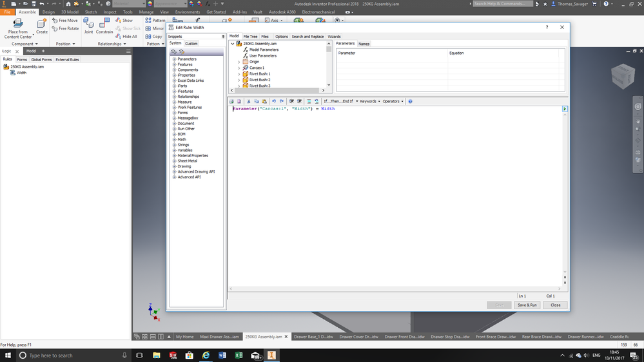644x362 pixels.
Task: Open the External Rules tab
Action: point(67,59)
